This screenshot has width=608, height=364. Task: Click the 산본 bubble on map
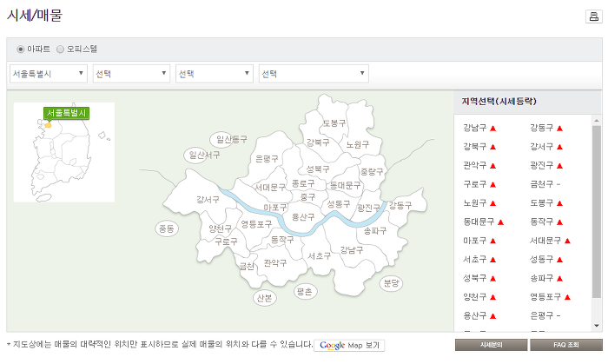click(265, 298)
